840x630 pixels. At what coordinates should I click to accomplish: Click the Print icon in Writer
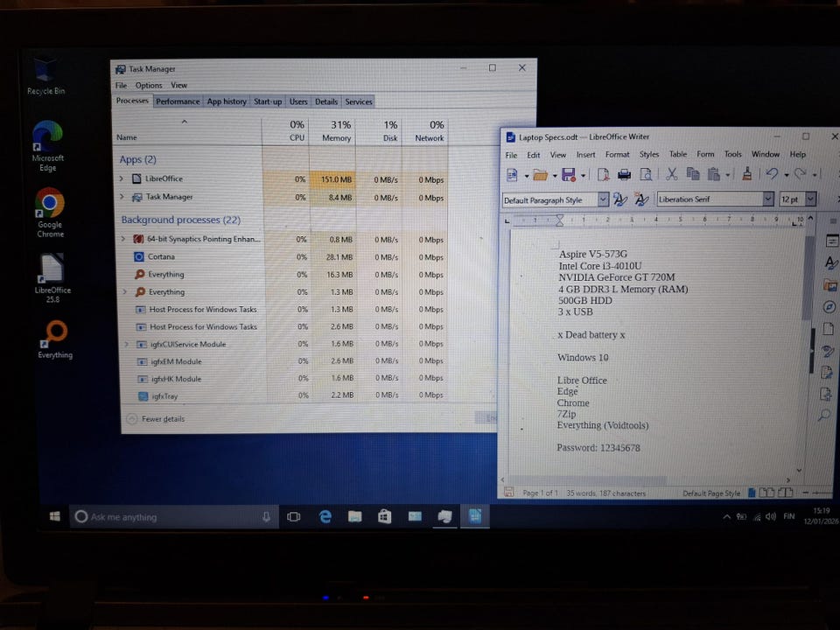(624, 175)
